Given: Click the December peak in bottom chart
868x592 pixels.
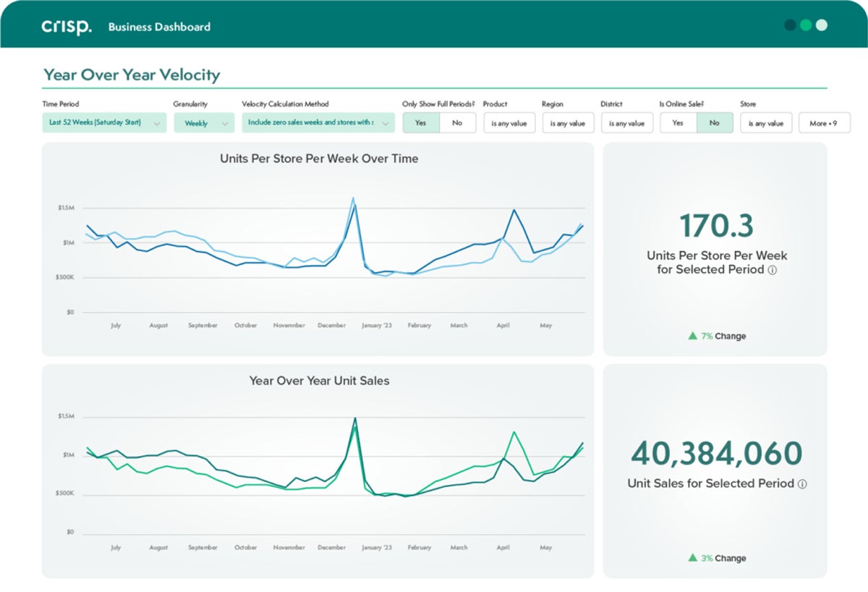Looking at the screenshot, I should pos(354,418).
